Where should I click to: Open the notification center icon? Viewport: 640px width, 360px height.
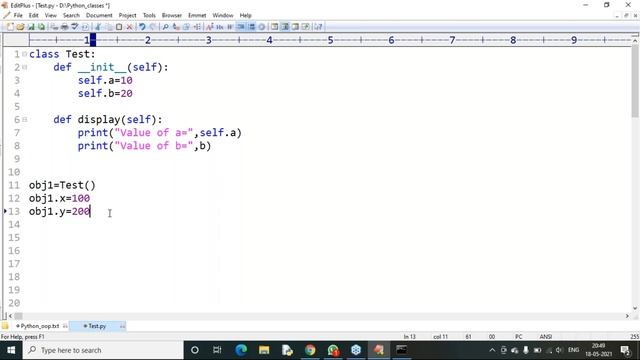tap(625, 350)
